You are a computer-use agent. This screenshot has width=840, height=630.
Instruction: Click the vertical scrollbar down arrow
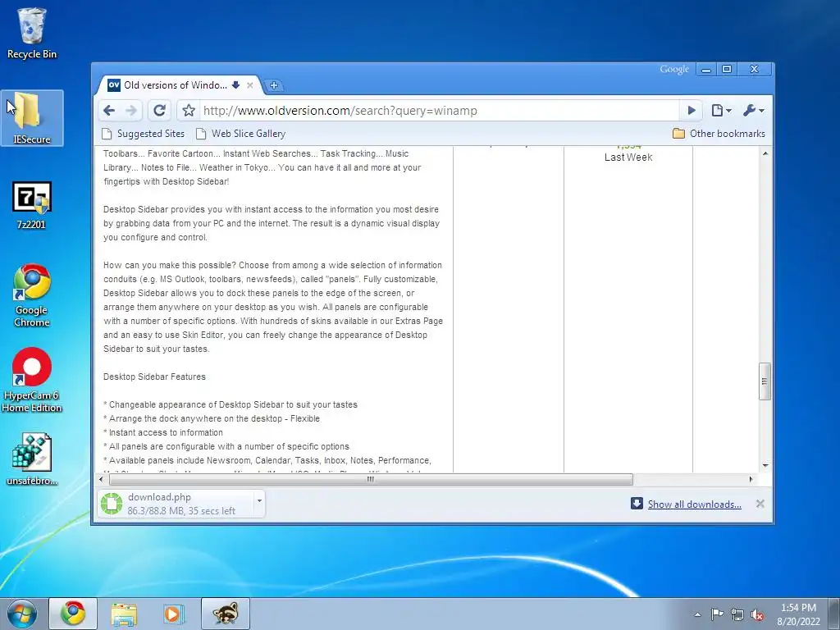(x=765, y=466)
